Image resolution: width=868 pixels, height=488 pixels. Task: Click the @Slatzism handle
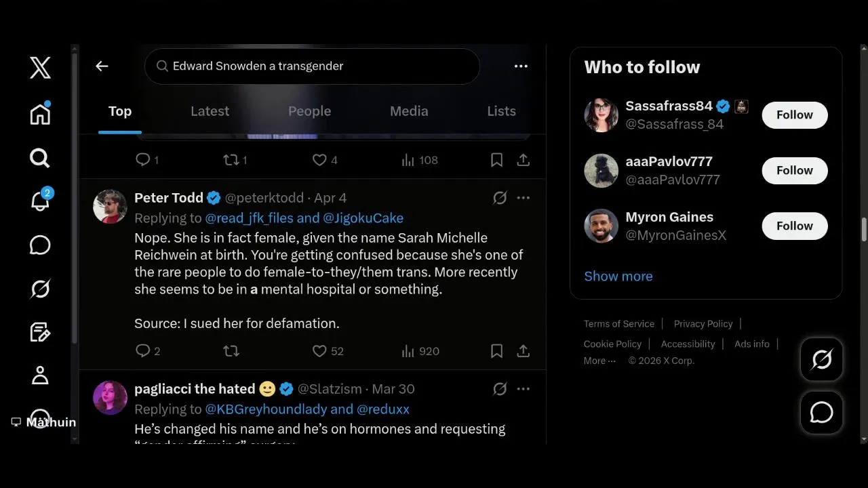click(x=330, y=389)
